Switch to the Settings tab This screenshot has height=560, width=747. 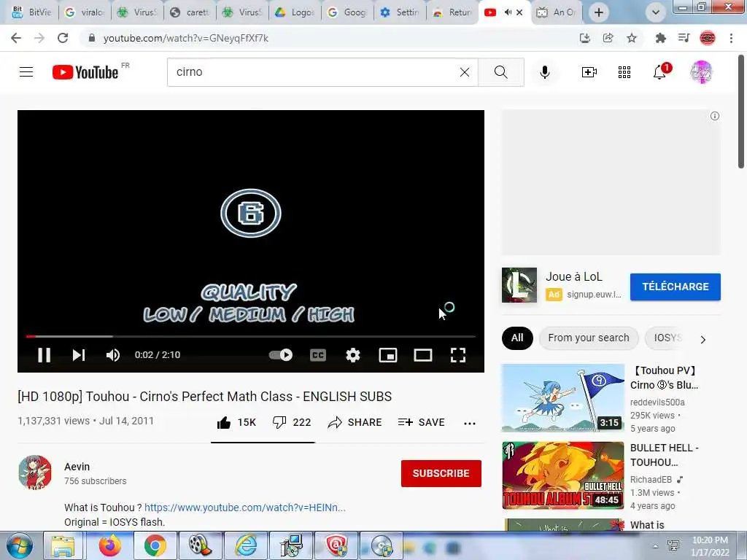(401, 12)
